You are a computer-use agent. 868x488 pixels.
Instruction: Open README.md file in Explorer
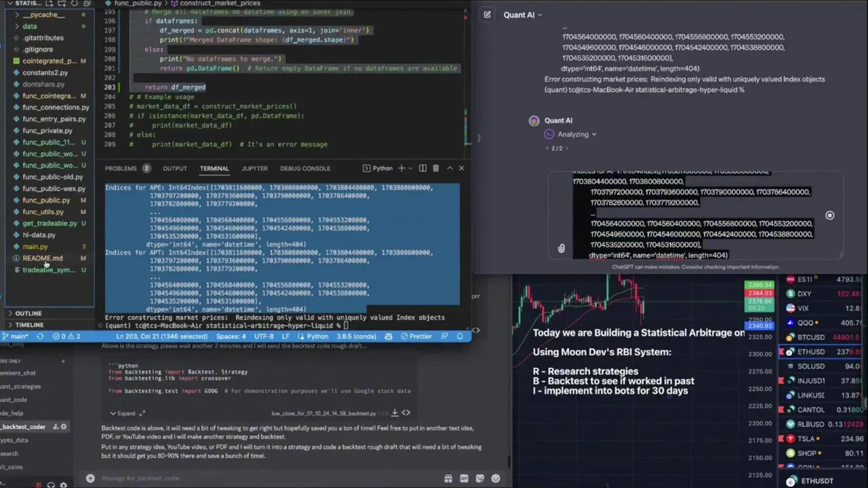pos(42,258)
